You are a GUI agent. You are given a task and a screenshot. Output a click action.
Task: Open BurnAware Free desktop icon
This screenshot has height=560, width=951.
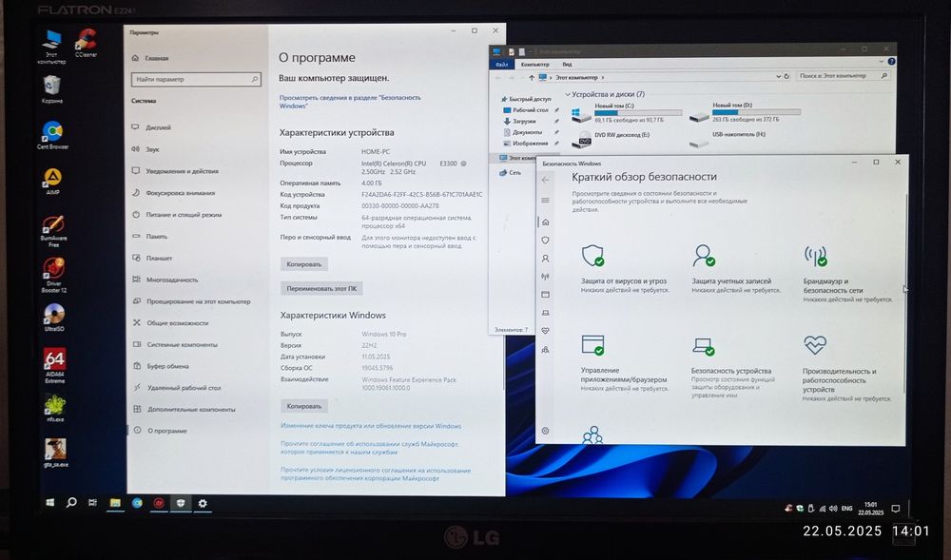click(53, 231)
